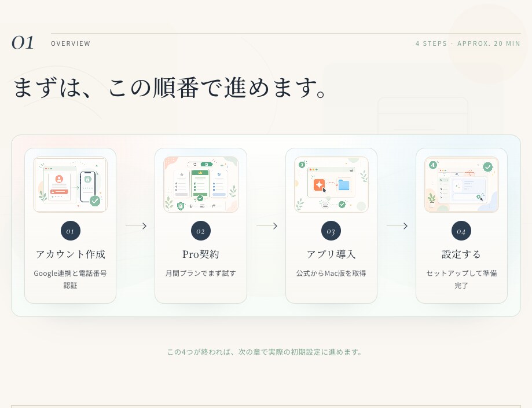Click the Google連携と電話番号認証 description
Viewport: 532px width, 408px height.
(70, 279)
